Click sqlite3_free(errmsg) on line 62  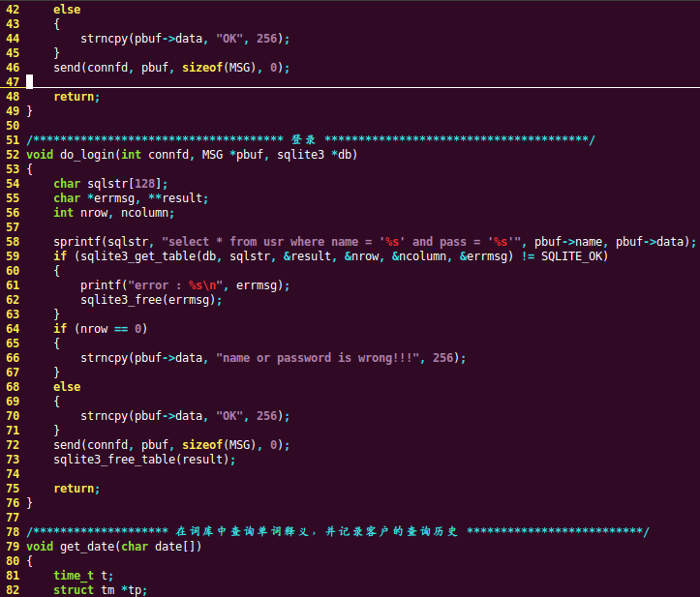point(151,300)
